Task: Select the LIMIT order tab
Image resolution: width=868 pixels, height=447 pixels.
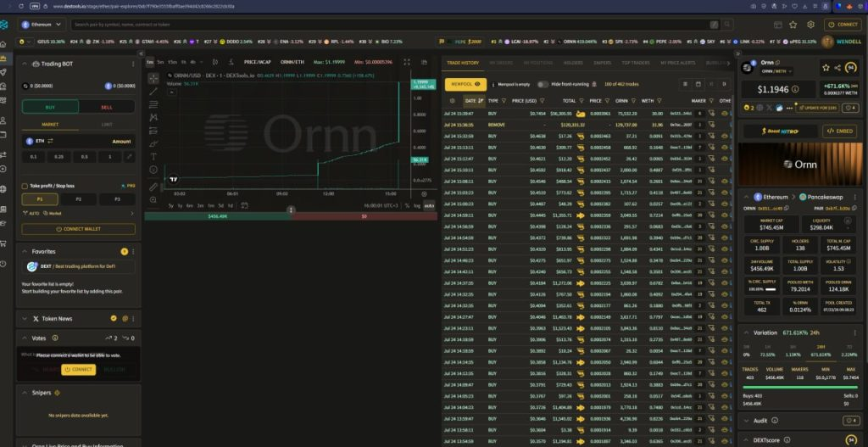Action: (107, 125)
